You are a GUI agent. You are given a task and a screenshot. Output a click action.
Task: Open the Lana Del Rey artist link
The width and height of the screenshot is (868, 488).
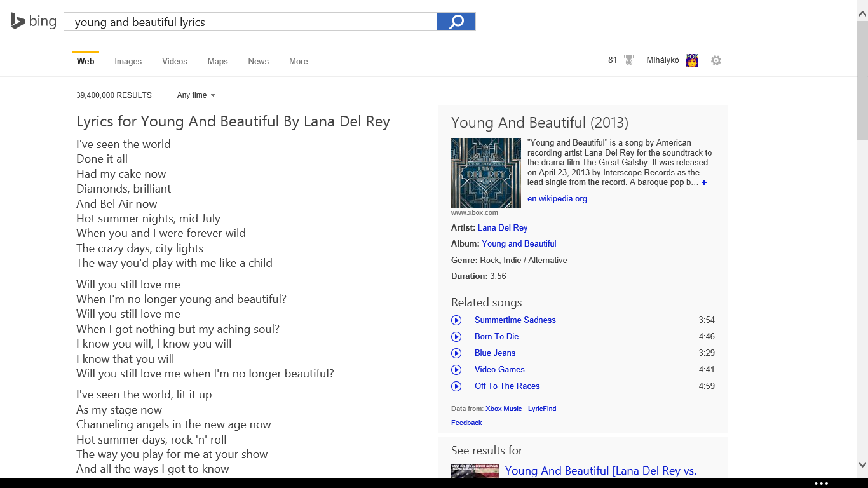coord(503,228)
